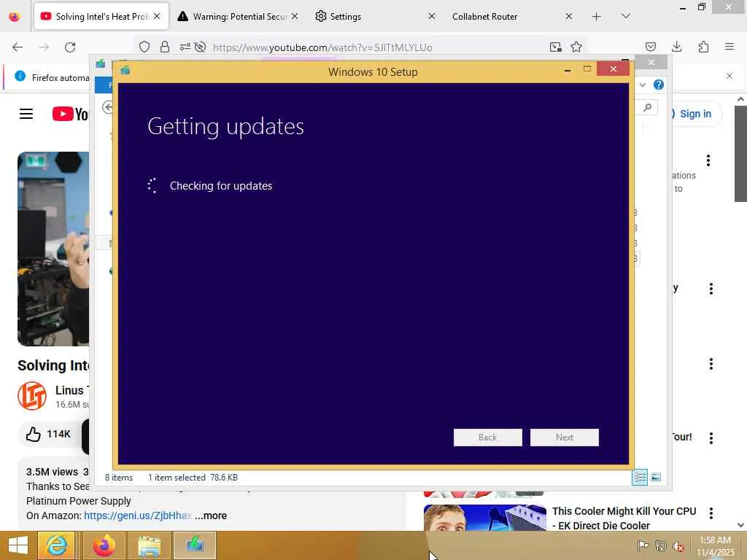Screen dimensions: 747x560
Task: Open site permissions icon in address bar
Action: [185, 47]
